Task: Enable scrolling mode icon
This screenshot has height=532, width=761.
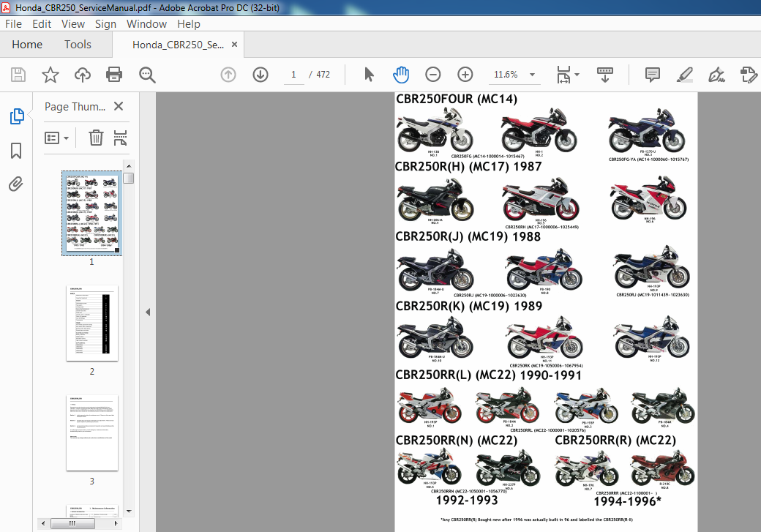Action: pos(604,75)
